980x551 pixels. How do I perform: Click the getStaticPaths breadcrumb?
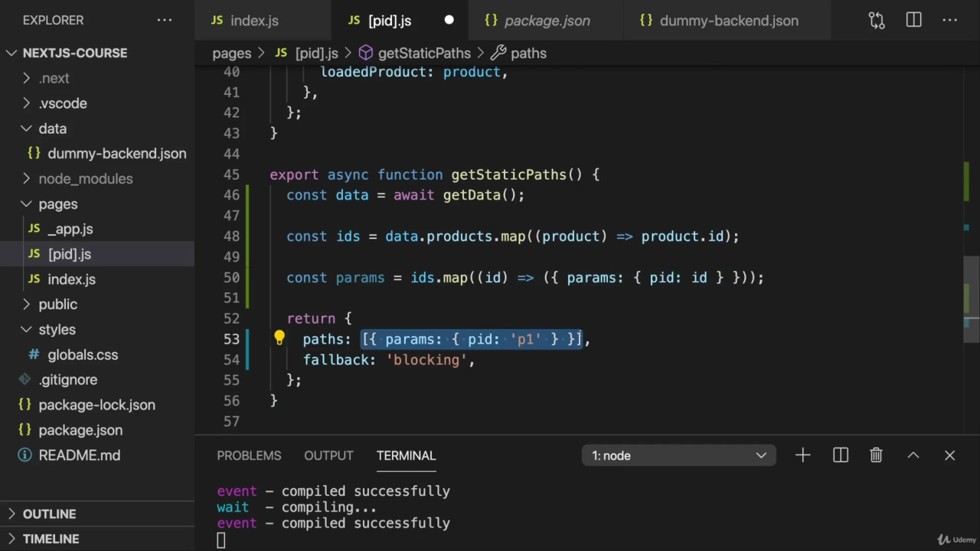click(424, 53)
